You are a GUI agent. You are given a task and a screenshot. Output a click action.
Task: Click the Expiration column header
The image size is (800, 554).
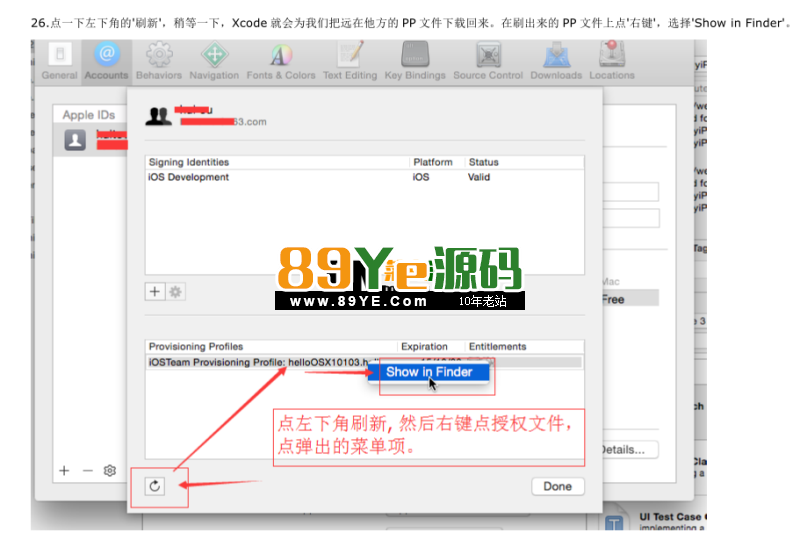[424, 347]
